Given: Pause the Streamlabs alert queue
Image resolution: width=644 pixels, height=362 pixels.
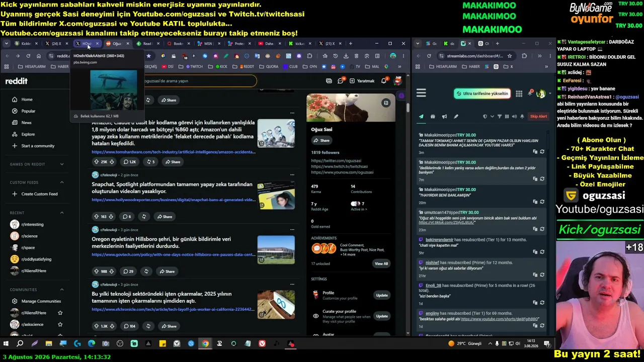Looking at the screenshot, I should pos(507,117).
